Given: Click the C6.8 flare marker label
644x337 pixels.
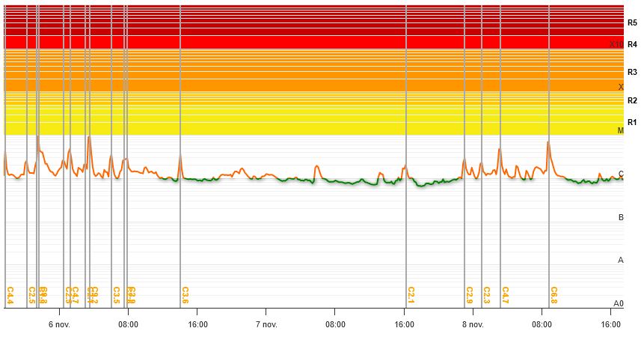Looking at the screenshot, I should [554, 295].
